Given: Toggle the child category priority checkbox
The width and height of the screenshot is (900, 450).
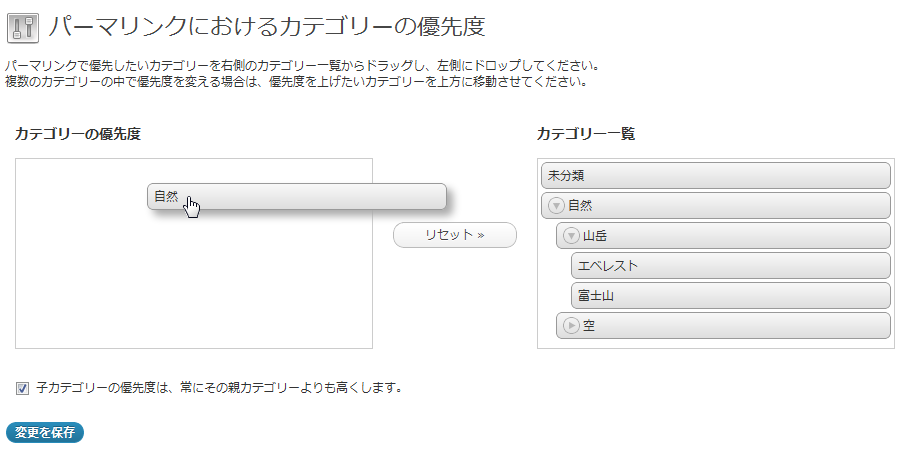Looking at the screenshot, I should point(22,389).
